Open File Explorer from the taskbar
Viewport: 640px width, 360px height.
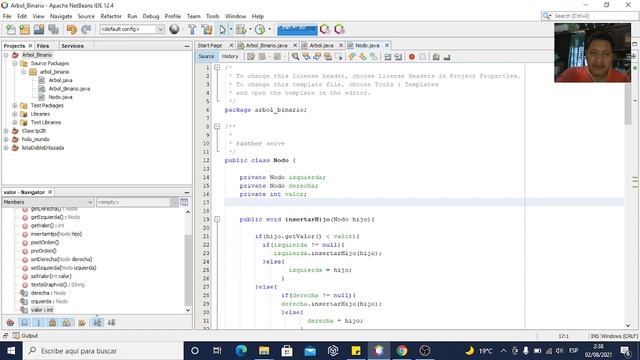coord(264,351)
